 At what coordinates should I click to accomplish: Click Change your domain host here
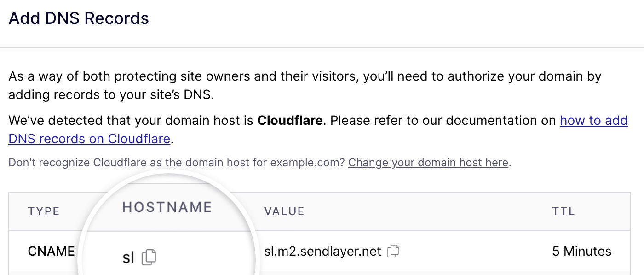428,163
